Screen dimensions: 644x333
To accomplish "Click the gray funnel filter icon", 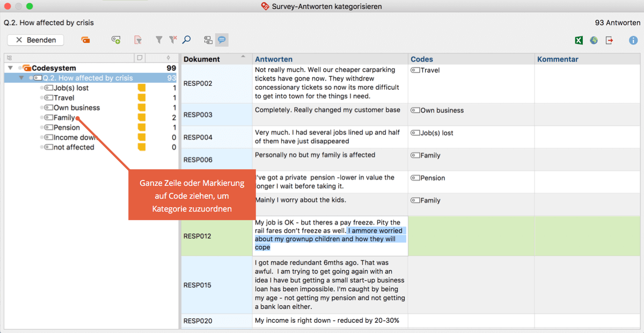I will [x=159, y=40].
